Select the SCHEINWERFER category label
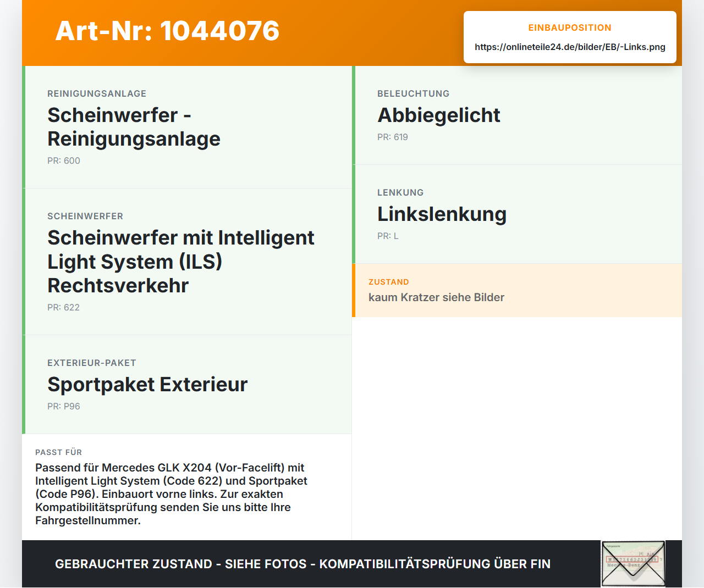 pyautogui.click(x=85, y=216)
